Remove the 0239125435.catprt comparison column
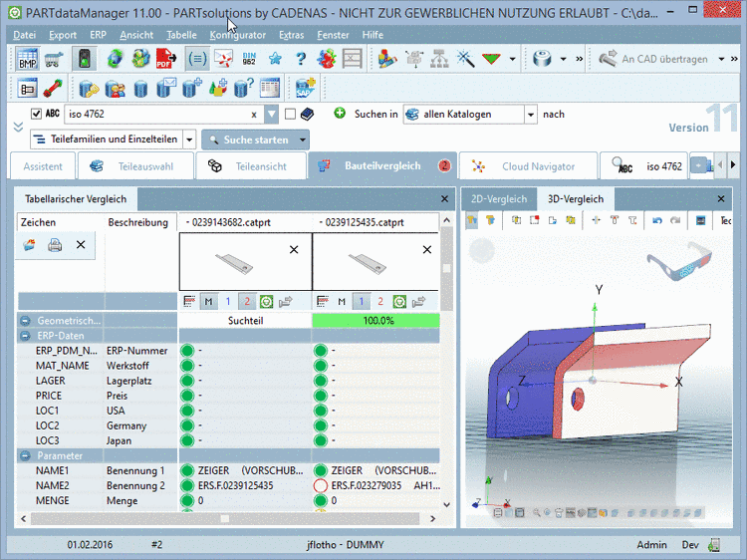The image size is (747, 560). (427, 250)
